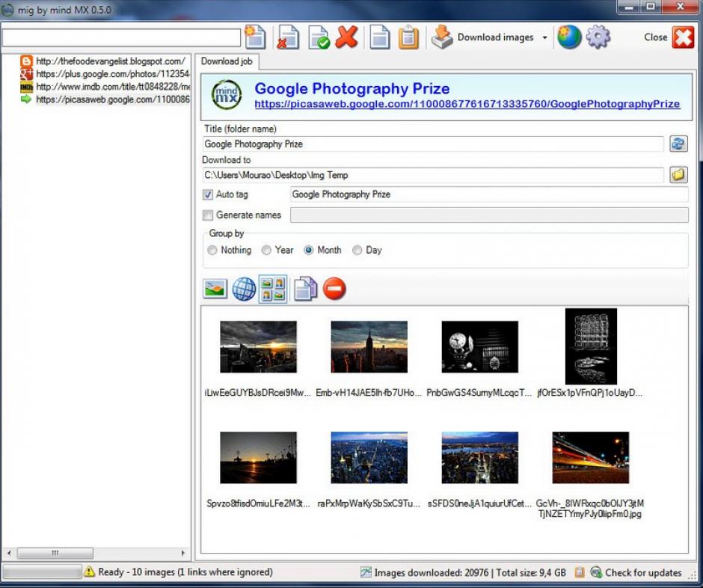
Task: Click the right arrow of horizontal scrollbar
Action: 182,553
